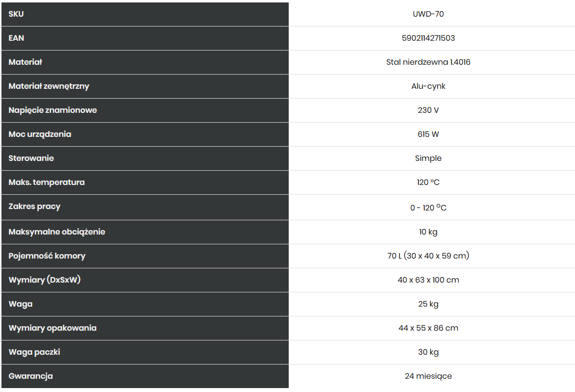575x392 pixels.
Task: Click the Sterowanie row header
Action: point(145,158)
